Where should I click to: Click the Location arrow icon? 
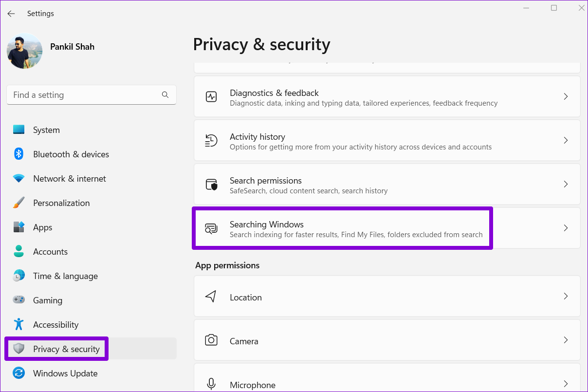[211, 297]
